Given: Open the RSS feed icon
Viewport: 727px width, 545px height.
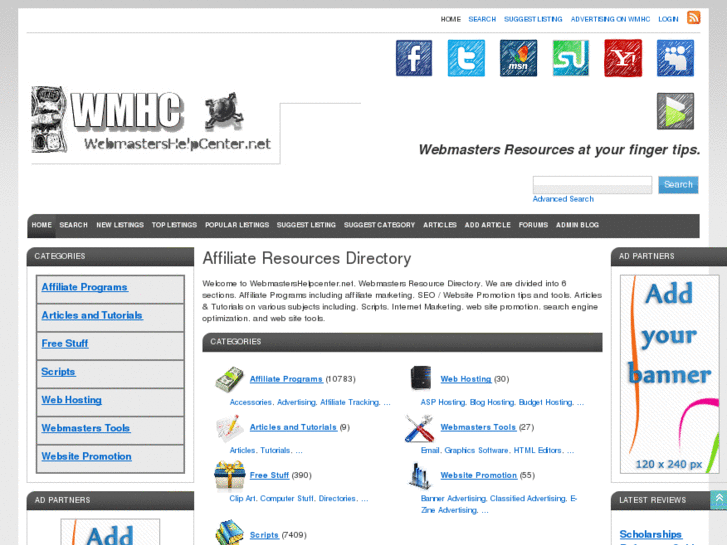Looking at the screenshot, I should tap(694, 18).
